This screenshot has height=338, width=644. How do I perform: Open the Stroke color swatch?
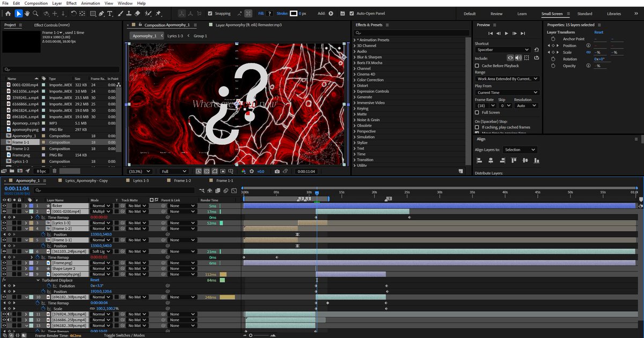[x=294, y=13]
